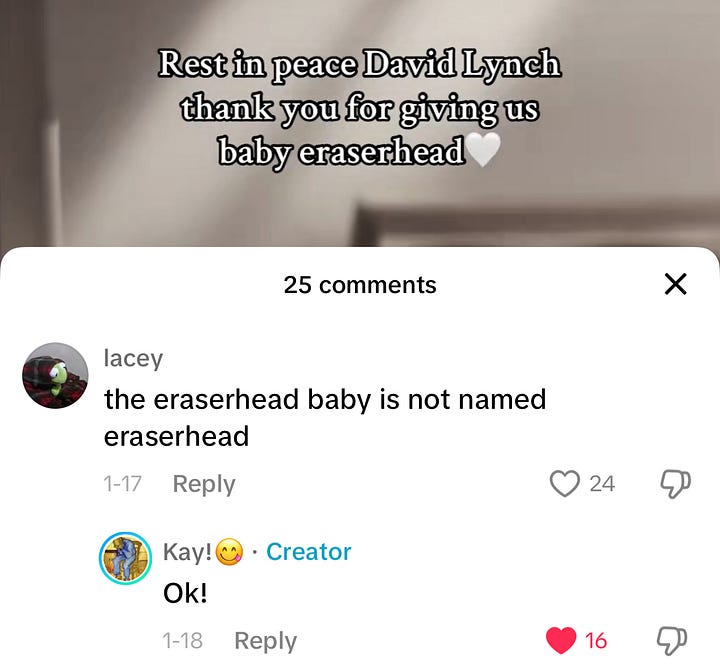Open Kay! username link
Viewport: 720px width, 668px height.
pos(187,551)
